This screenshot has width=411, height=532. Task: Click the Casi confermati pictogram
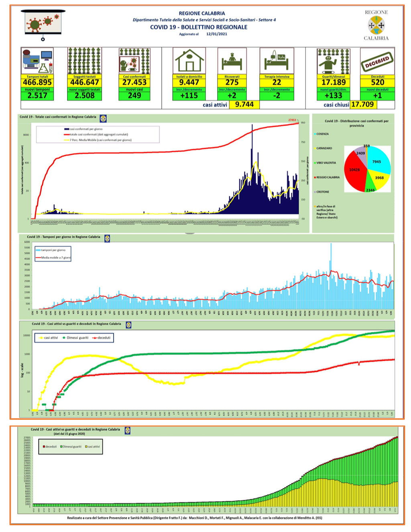point(134,61)
